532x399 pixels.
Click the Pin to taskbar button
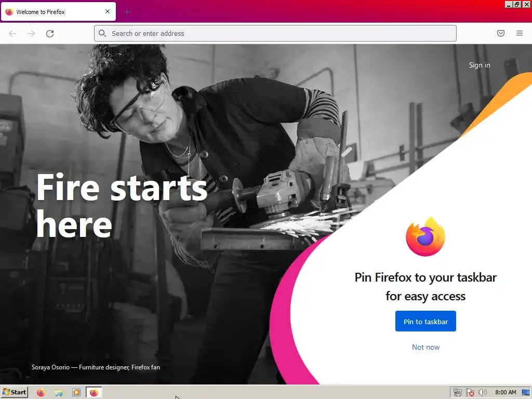pos(425,321)
